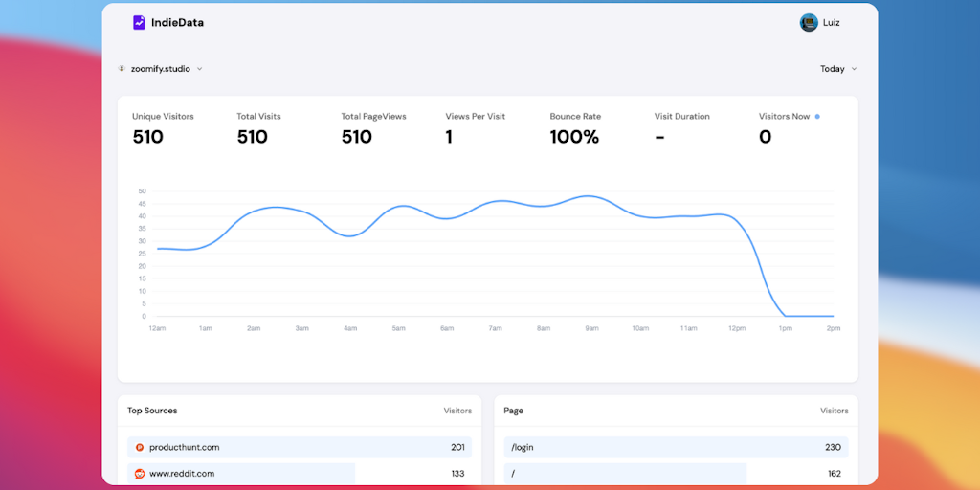Image resolution: width=980 pixels, height=490 pixels.
Task: Click the Visitors Now label
Action: (x=785, y=116)
